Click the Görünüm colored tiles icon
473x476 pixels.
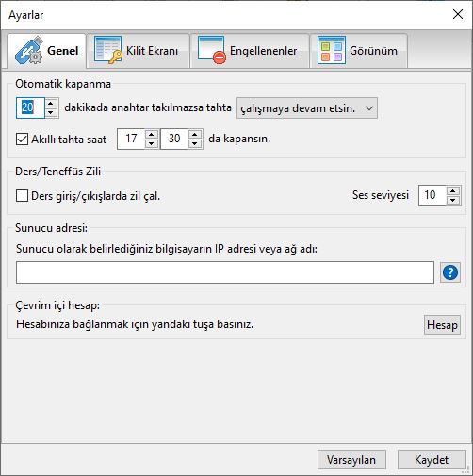tap(332, 50)
